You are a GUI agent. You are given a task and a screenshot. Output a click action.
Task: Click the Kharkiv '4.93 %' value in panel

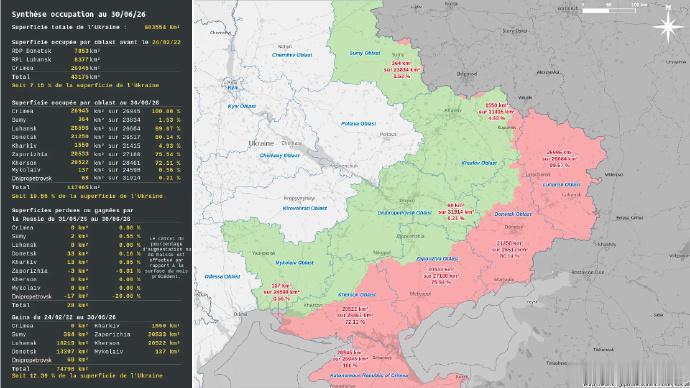169,146
